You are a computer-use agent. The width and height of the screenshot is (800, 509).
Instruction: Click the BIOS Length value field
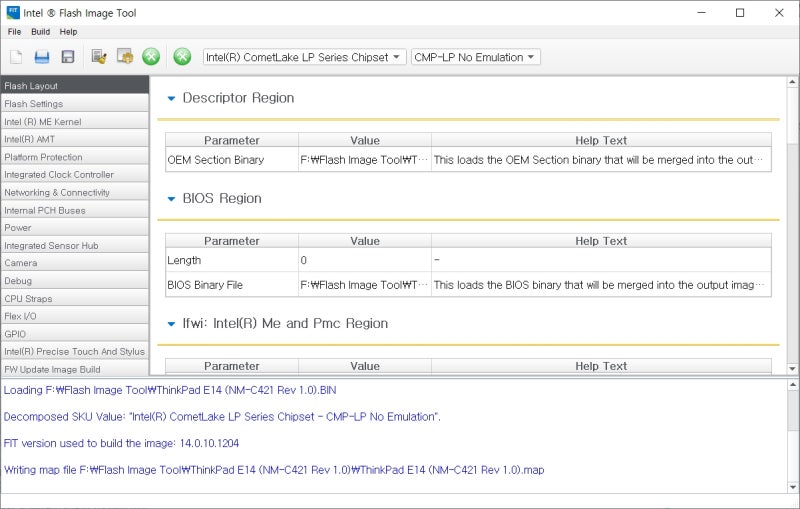pos(365,260)
